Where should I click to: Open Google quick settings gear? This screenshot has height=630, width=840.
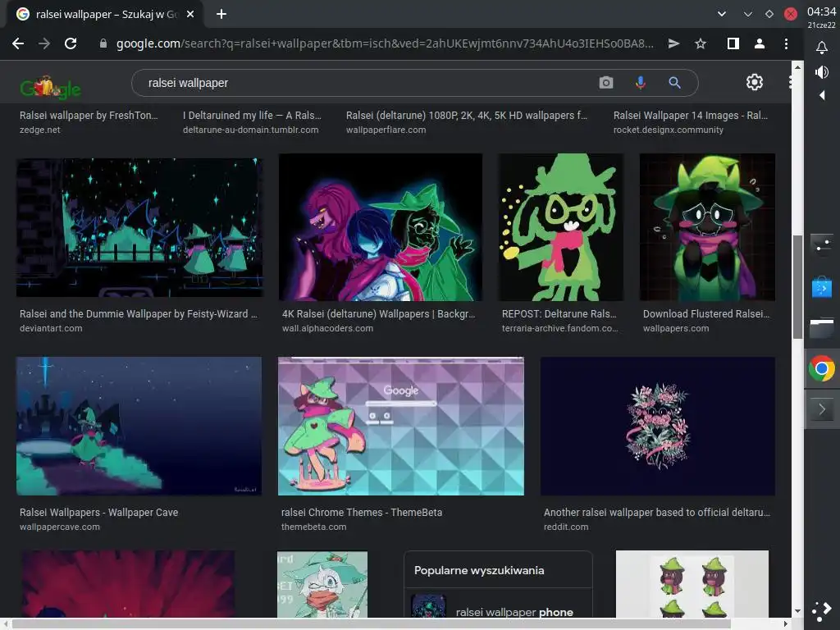(755, 82)
